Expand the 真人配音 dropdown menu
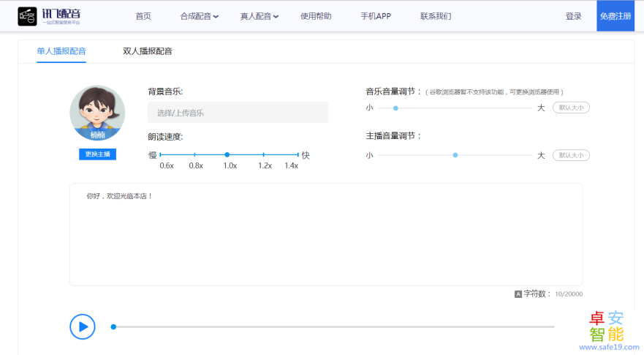This screenshot has height=355, width=644. click(x=259, y=16)
